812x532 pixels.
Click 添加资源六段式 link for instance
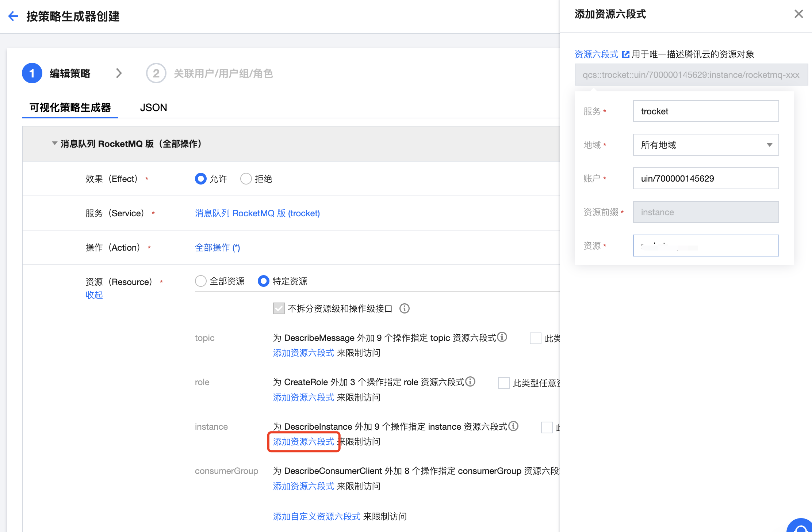(304, 442)
